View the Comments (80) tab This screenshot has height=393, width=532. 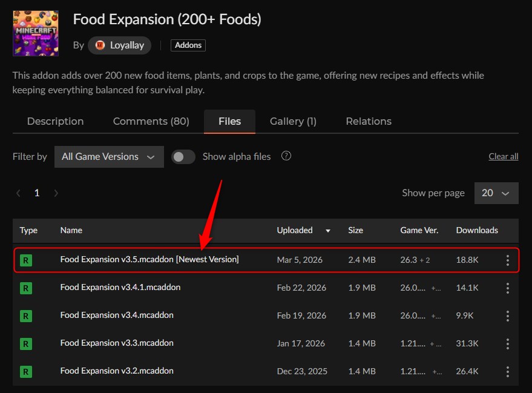pyautogui.click(x=151, y=121)
